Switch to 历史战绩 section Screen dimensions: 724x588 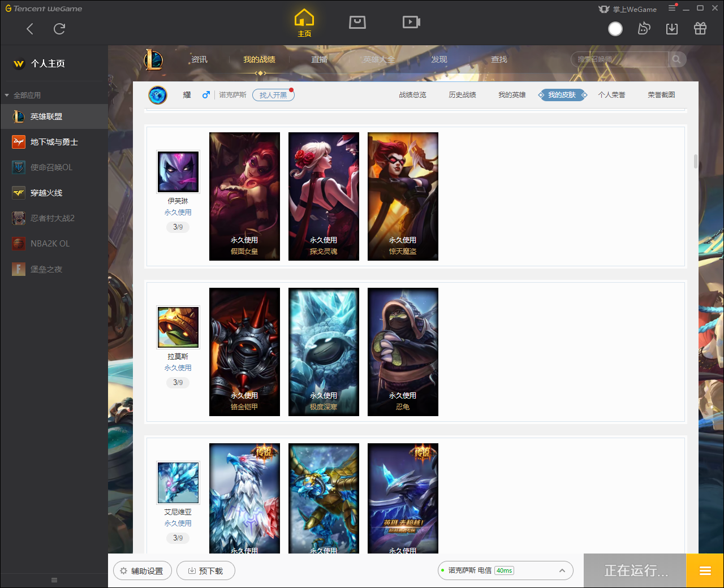[462, 95]
